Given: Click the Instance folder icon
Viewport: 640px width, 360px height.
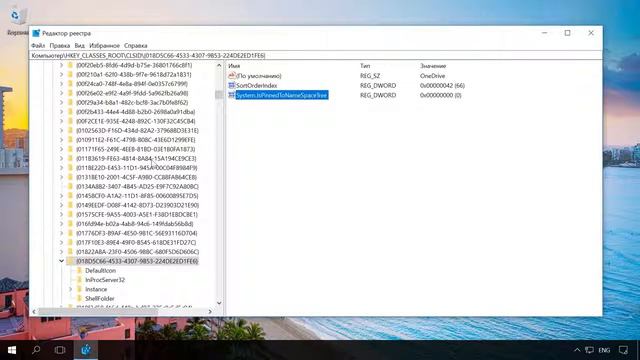Looking at the screenshot, I should [x=80, y=289].
